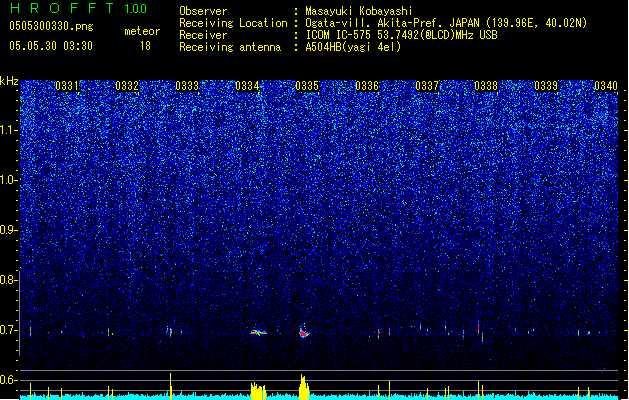Click the 0333 time marker
Image resolution: width=629 pixels, height=400 pixels.
pos(187,86)
